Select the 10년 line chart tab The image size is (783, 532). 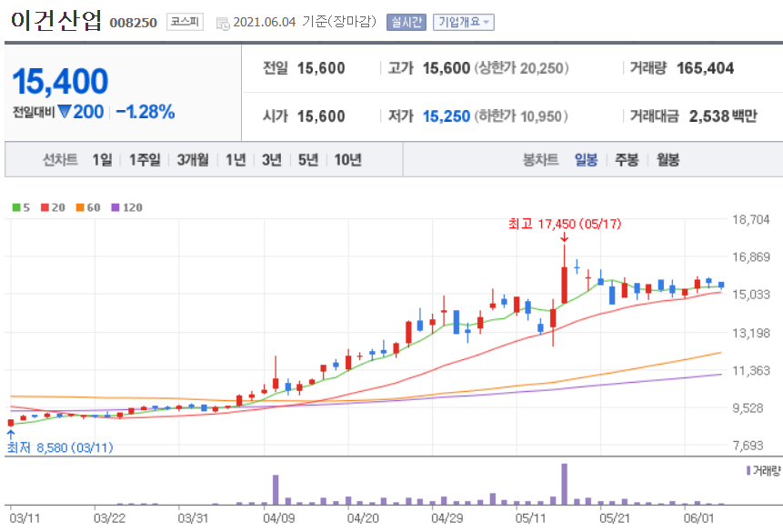click(348, 160)
